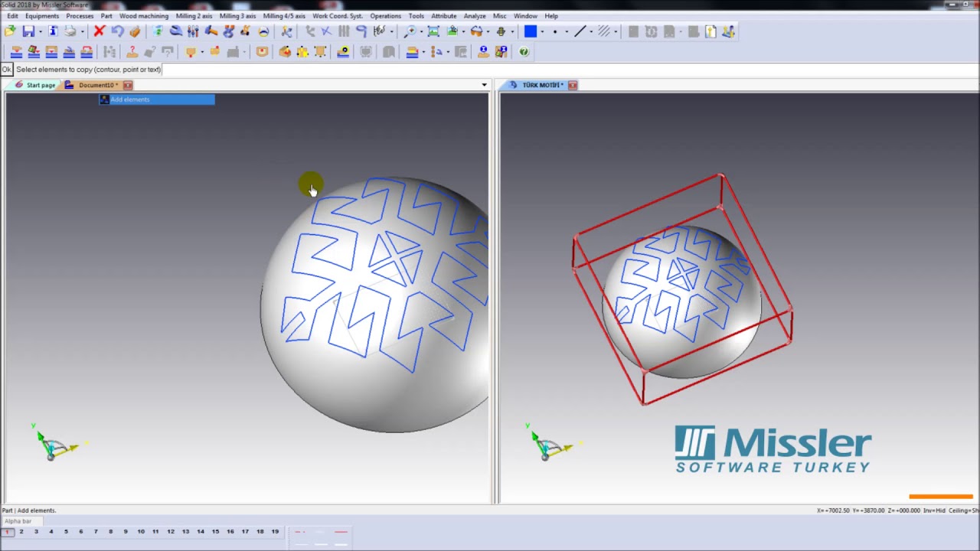Open the Wood machining menu
980x551 pixels.
pyautogui.click(x=144, y=15)
